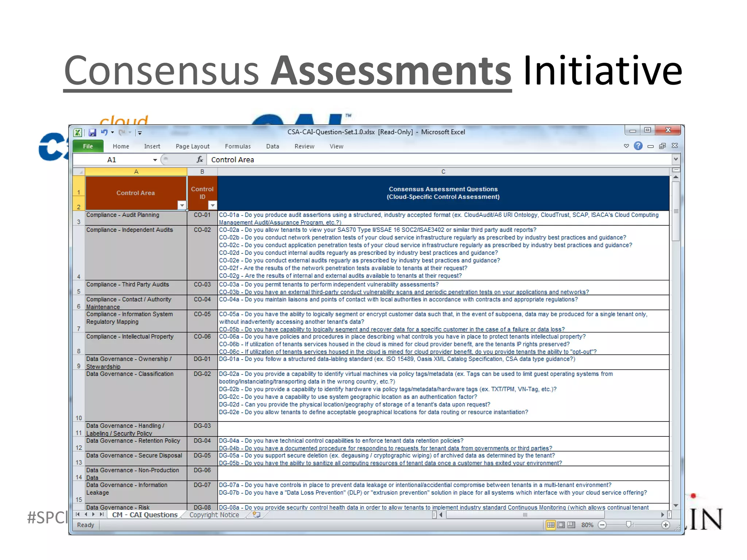This screenshot has height=560, width=747.
Task: Undo the last action via Quick Access Toolbar
Action: [104, 132]
